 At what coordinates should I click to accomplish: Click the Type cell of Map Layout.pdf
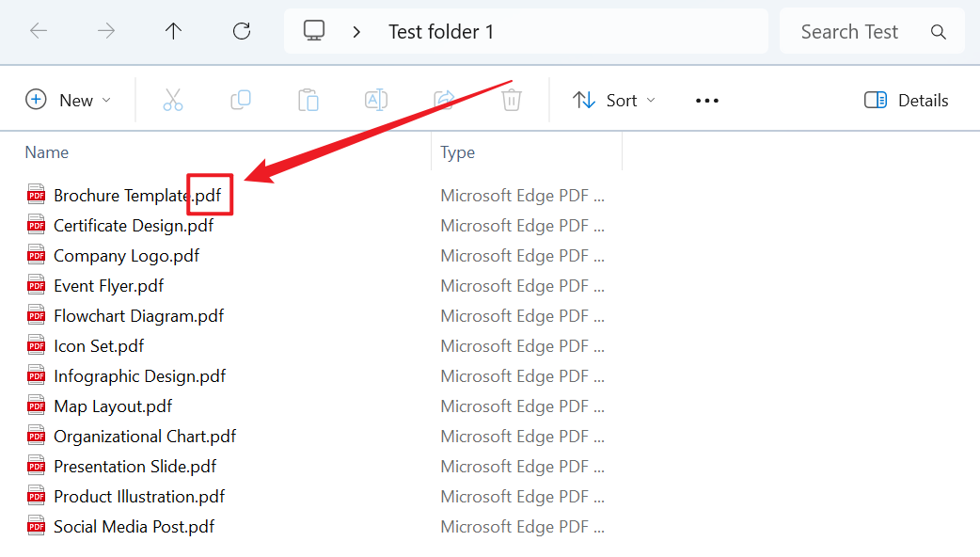click(523, 406)
